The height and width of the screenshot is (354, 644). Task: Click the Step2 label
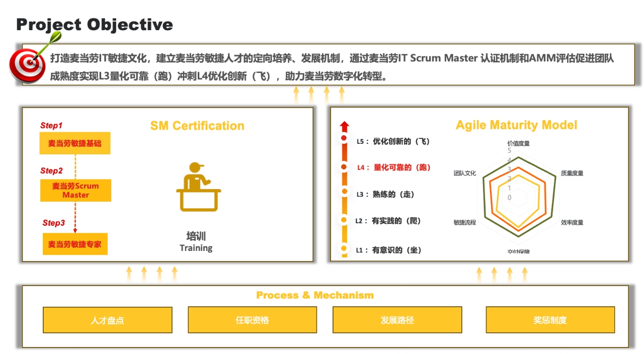click(52, 171)
